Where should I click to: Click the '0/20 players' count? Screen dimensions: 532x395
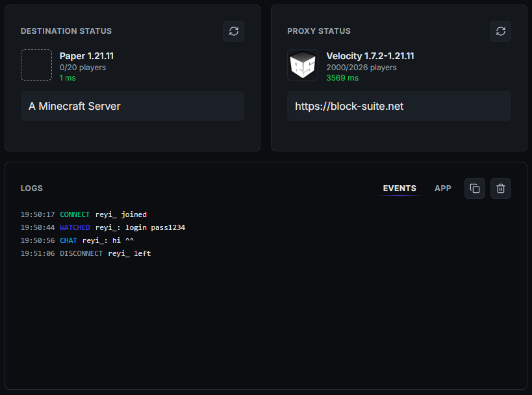(x=82, y=68)
